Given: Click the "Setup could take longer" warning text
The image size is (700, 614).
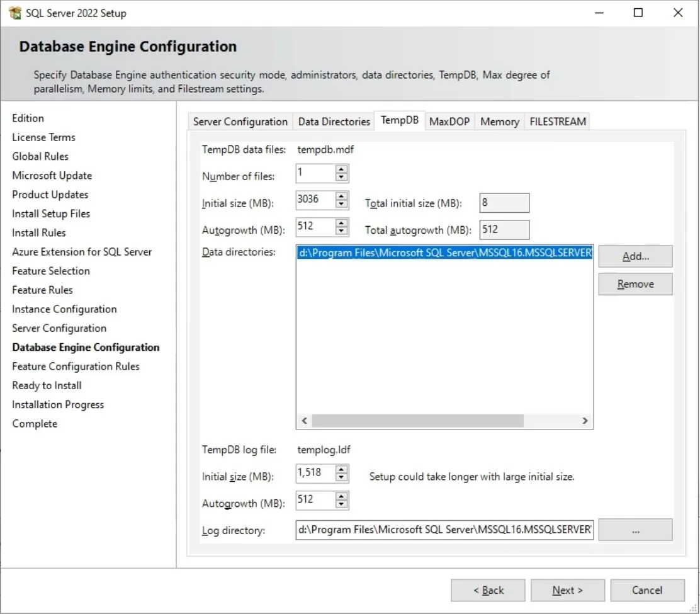Looking at the screenshot, I should [472, 477].
